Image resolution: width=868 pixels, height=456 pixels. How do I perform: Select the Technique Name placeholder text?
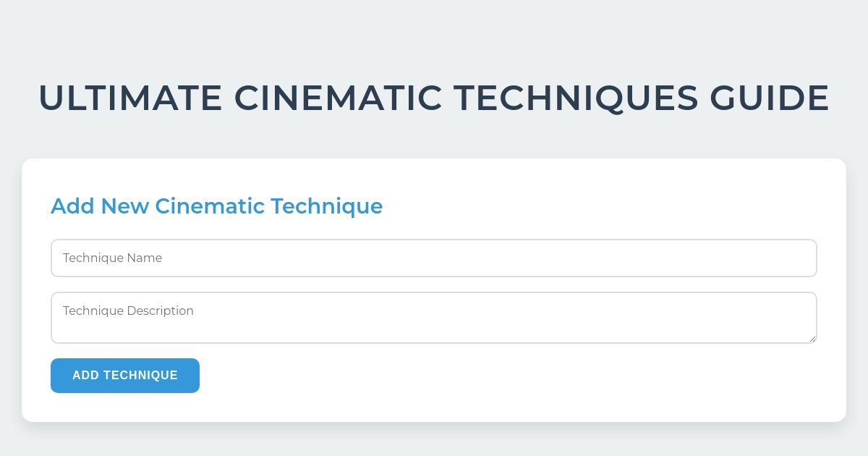[112, 258]
